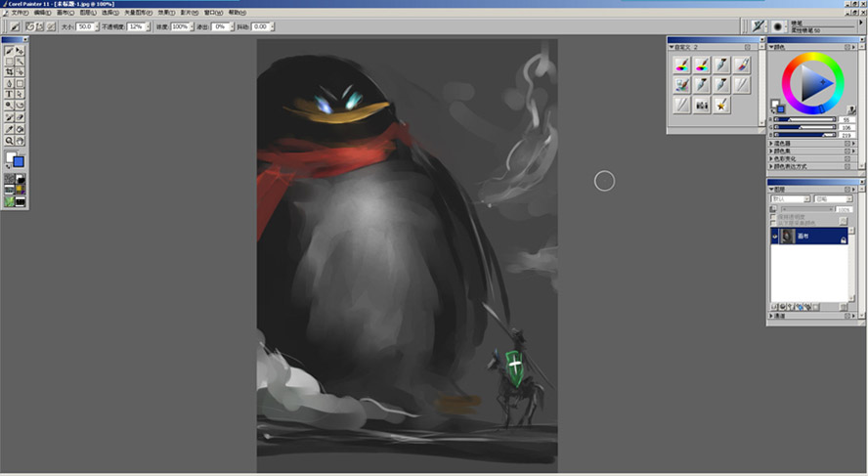Expand the Channels panel

[771, 316]
